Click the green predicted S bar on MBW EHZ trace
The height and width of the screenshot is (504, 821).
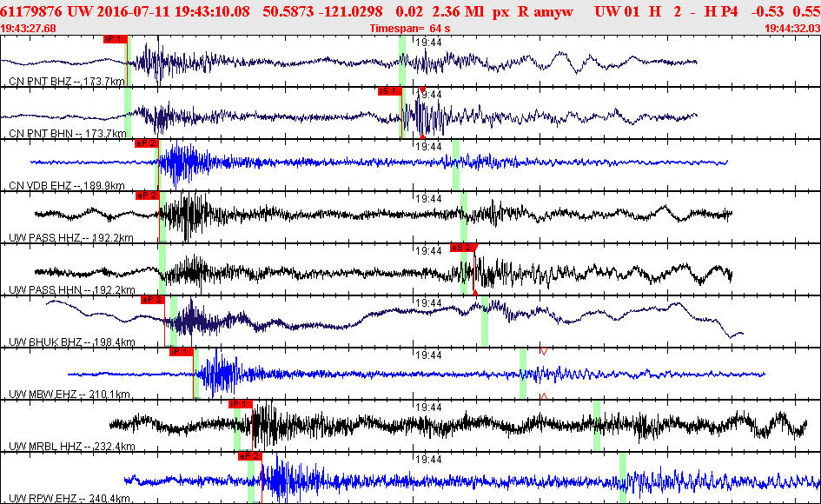pos(523,374)
